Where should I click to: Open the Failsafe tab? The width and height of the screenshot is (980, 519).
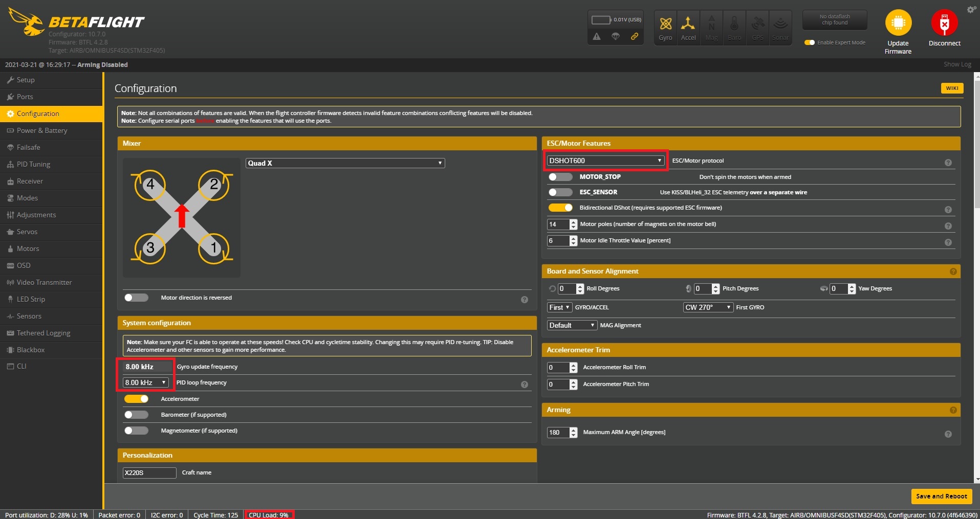point(51,147)
